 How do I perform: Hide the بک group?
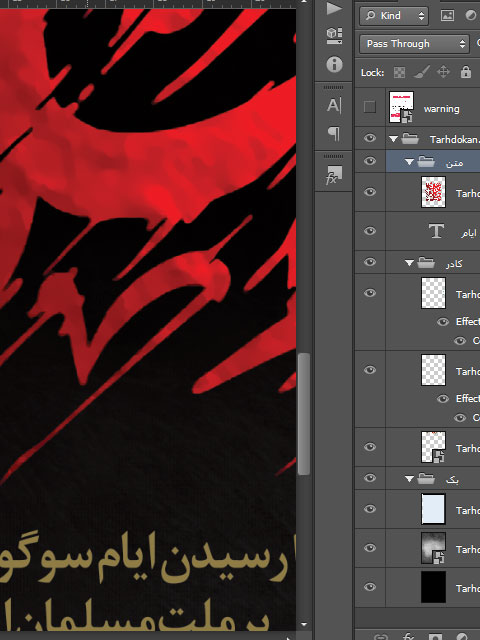370,478
